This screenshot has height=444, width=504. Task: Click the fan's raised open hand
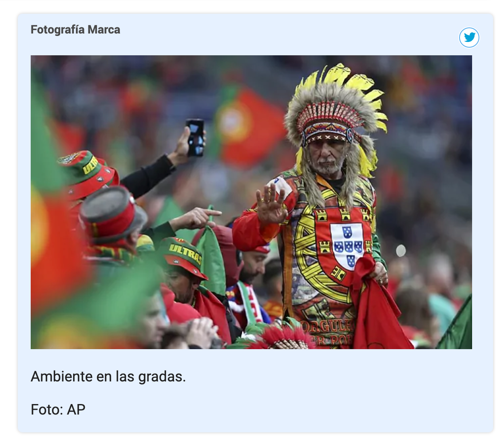271,204
